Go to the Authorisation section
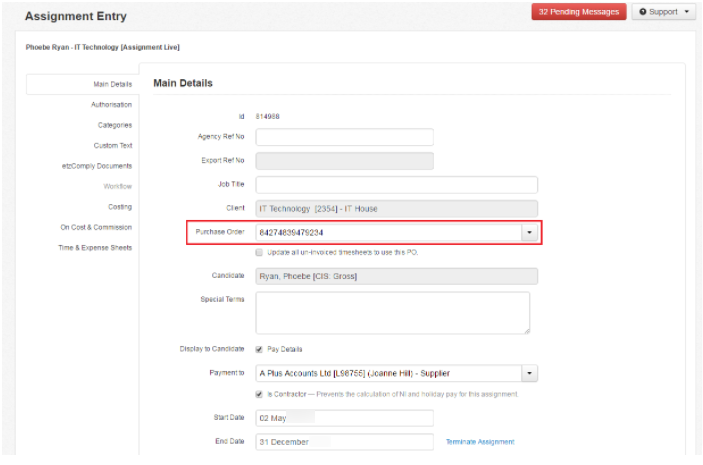 (x=111, y=104)
